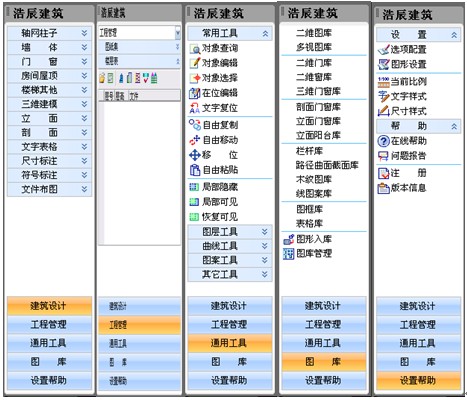
Task: Open 图形入库 via its icon
Action: tap(289, 239)
